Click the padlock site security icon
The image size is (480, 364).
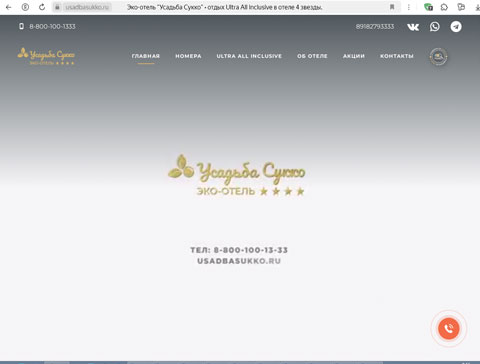(x=57, y=7)
